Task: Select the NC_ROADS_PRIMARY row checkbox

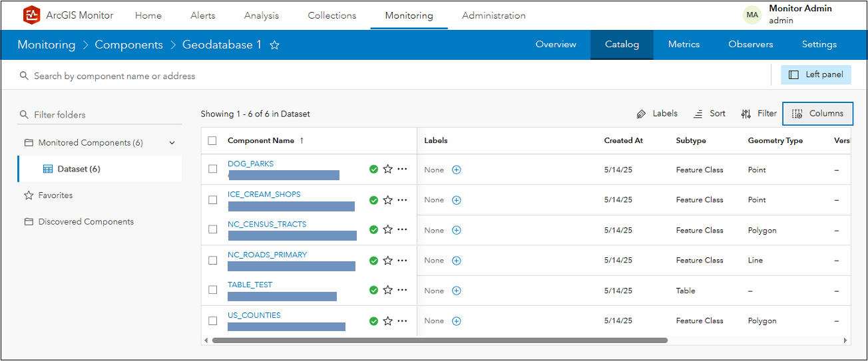Action: coord(212,260)
